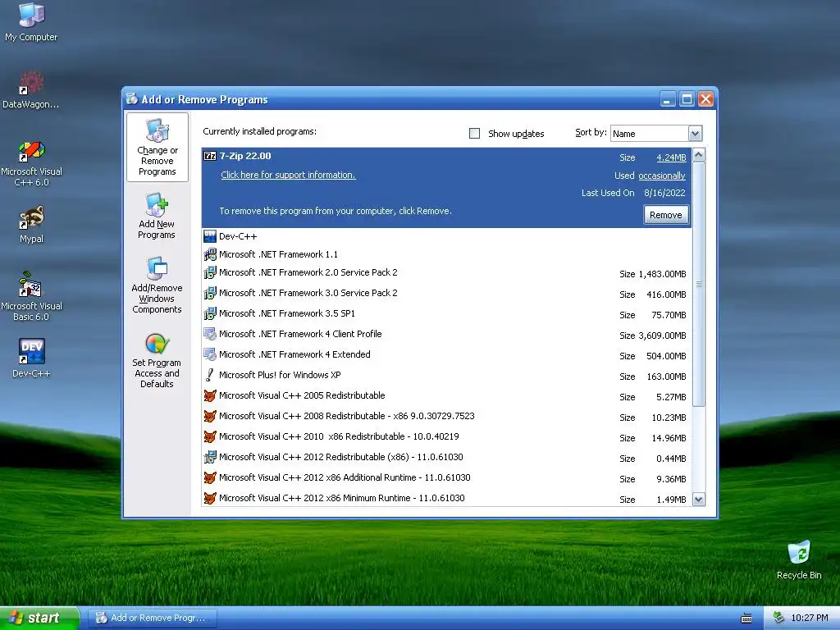Open Click here for support information link
840x630 pixels.
288,175
